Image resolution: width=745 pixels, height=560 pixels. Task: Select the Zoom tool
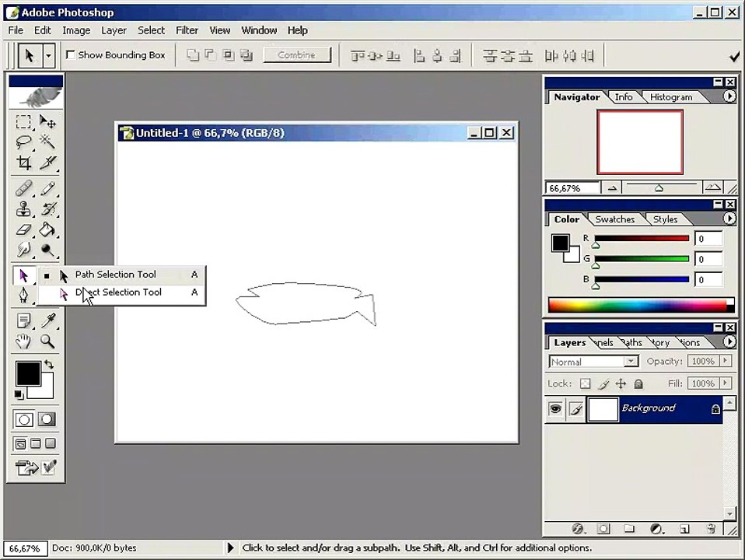pyautogui.click(x=47, y=341)
